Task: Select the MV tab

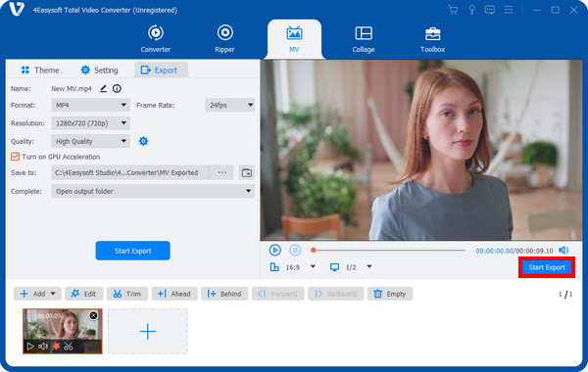Action: tap(294, 38)
